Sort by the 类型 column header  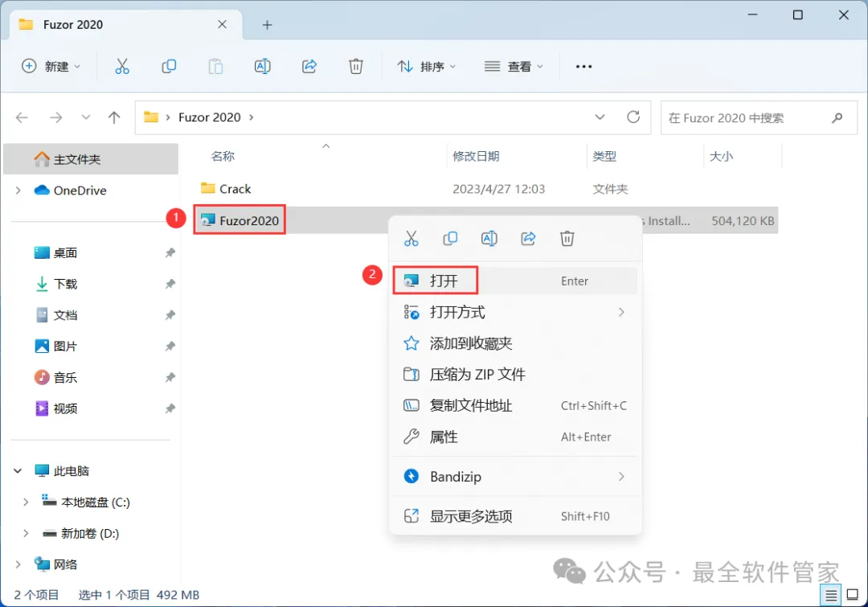click(604, 156)
